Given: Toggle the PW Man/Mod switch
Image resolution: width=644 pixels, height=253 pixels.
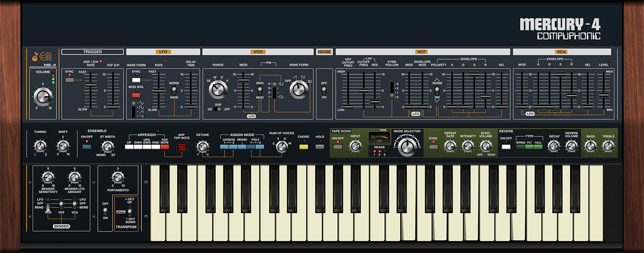Looking at the screenshot, I should [259, 90].
